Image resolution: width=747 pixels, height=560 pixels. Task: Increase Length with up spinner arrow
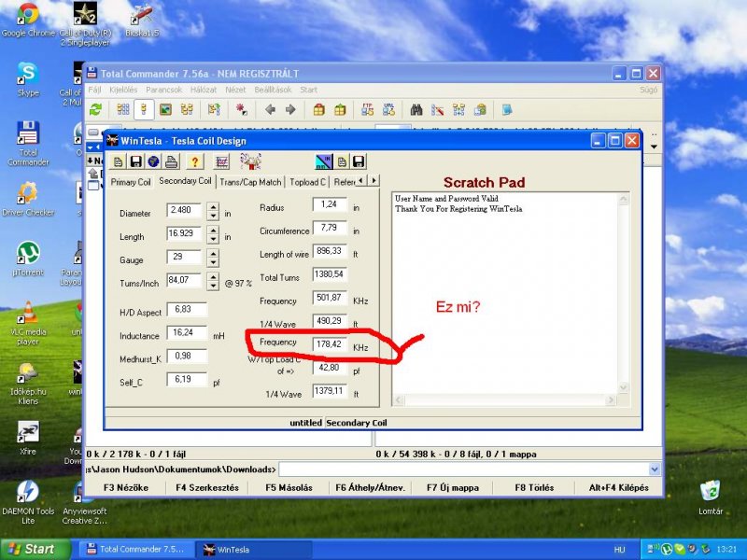(213, 230)
